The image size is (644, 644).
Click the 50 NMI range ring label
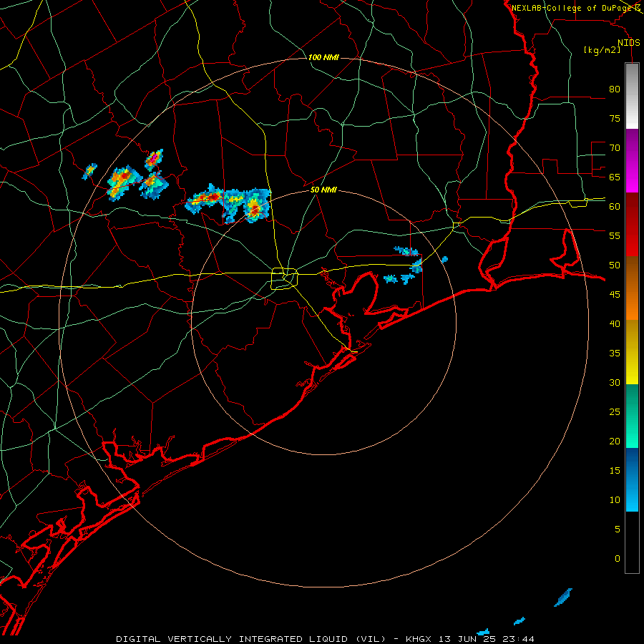(323, 190)
